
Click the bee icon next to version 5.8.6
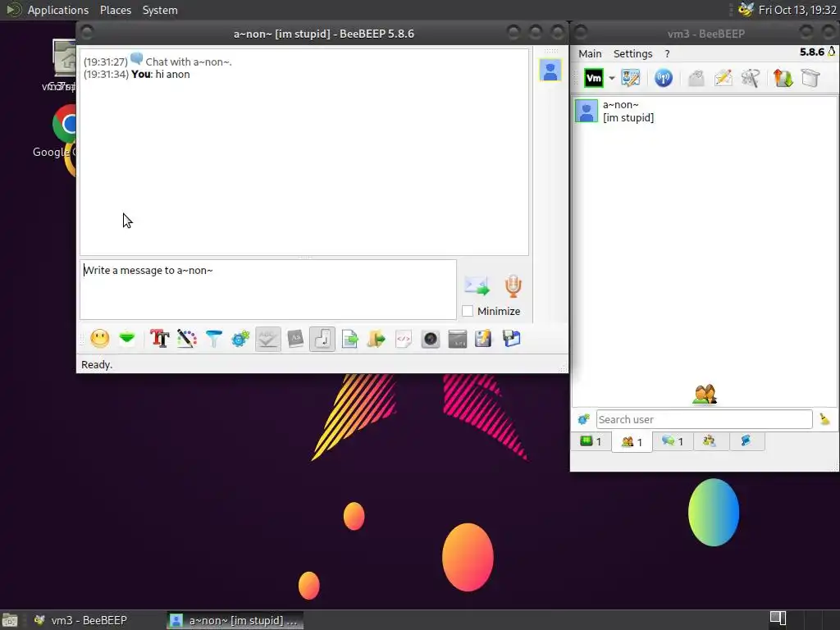832,52
